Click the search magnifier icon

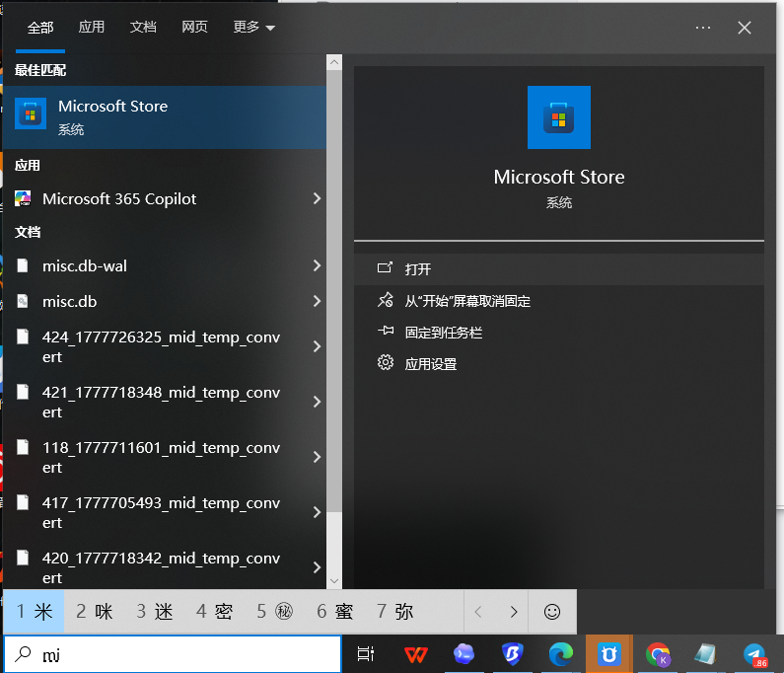pos(23,654)
